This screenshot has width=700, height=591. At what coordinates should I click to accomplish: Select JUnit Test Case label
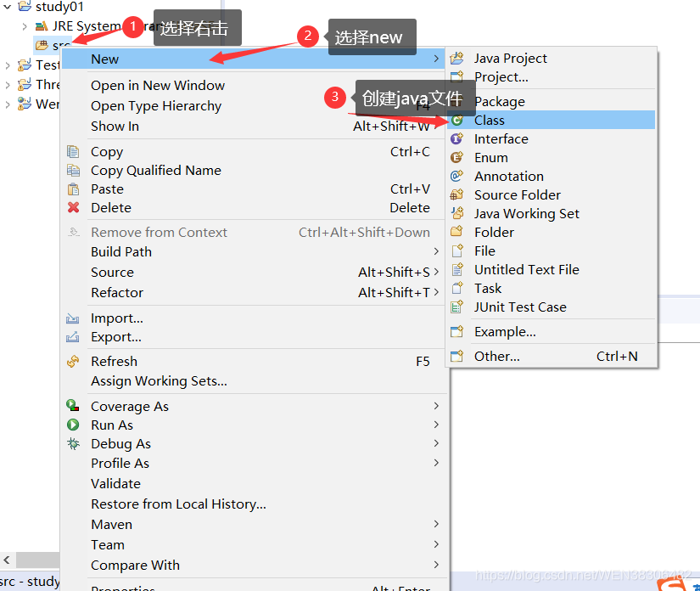tap(520, 307)
